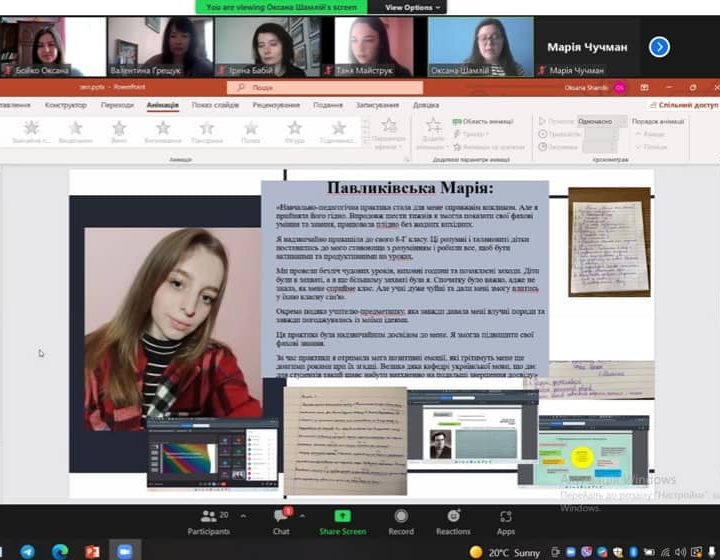This screenshot has height=560, width=720.
Task: Open the Показ слайдів ribbon tab
Action: pos(215,105)
